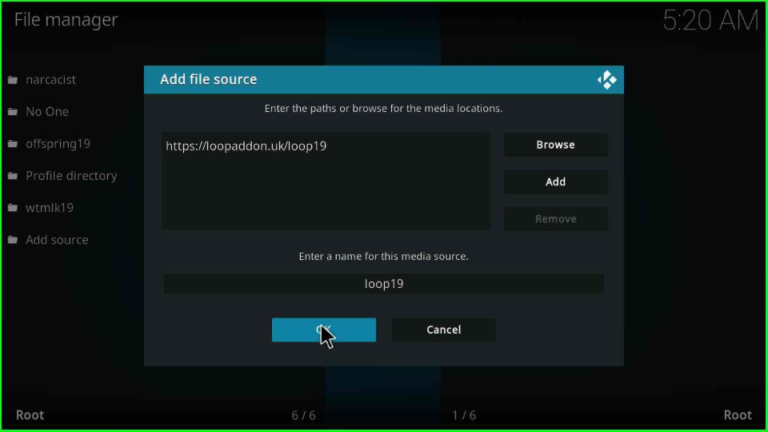Confirm the dialog with the OK button
Screen dimensions: 768x432
click(323, 330)
